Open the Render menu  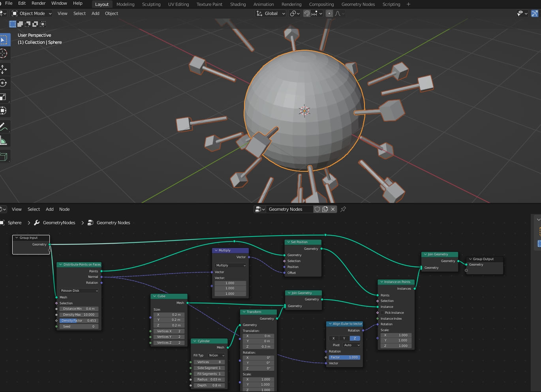click(x=38, y=3)
